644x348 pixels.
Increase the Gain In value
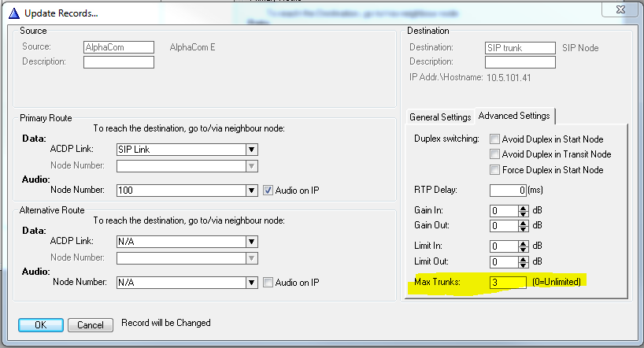(x=523, y=209)
